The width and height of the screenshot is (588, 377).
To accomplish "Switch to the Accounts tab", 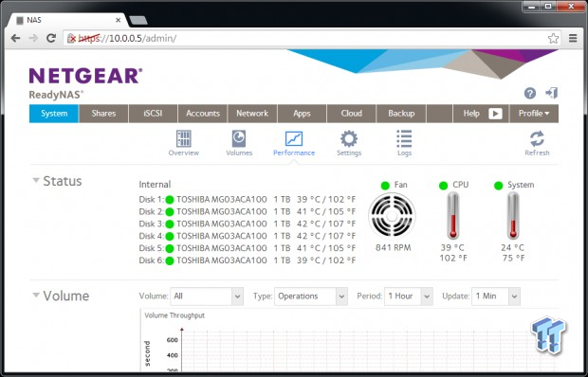I will point(203,114).
